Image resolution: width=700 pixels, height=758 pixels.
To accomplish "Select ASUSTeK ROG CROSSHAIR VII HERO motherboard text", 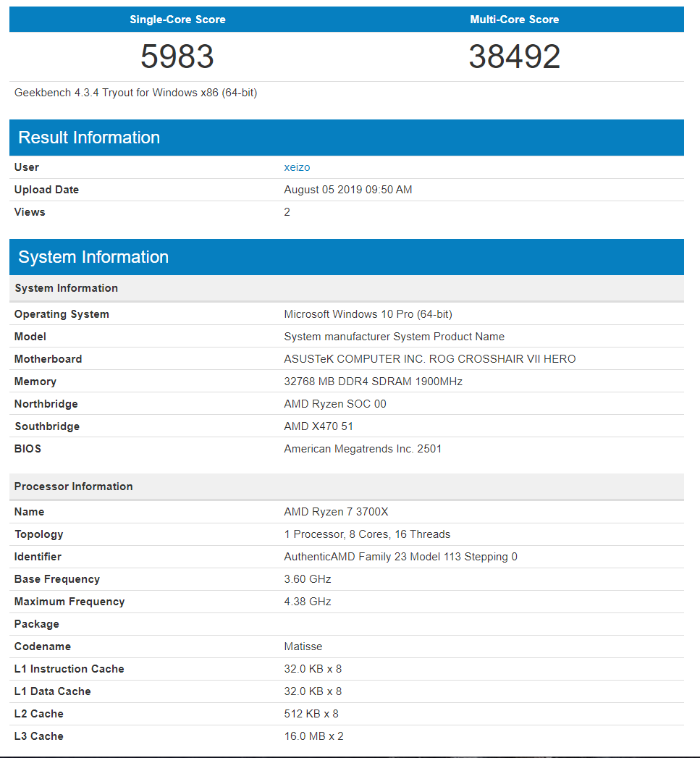I will [x=430, y=359].
